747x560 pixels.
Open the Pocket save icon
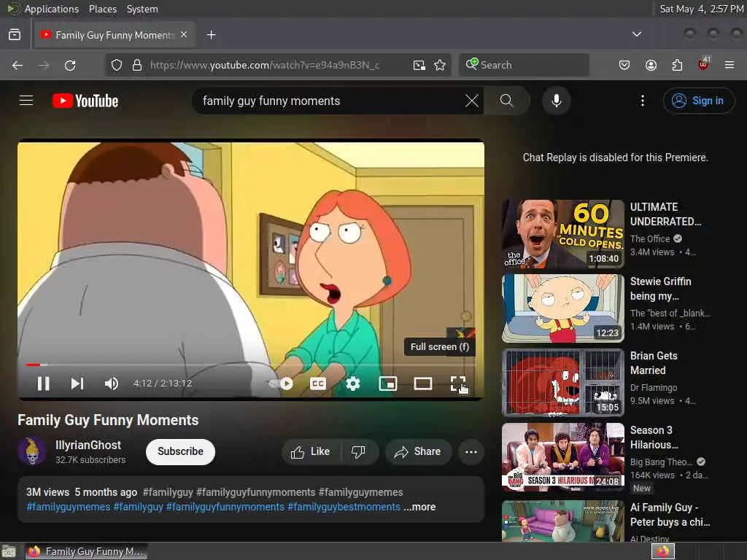pyautogui.click(x=624, y=65)
